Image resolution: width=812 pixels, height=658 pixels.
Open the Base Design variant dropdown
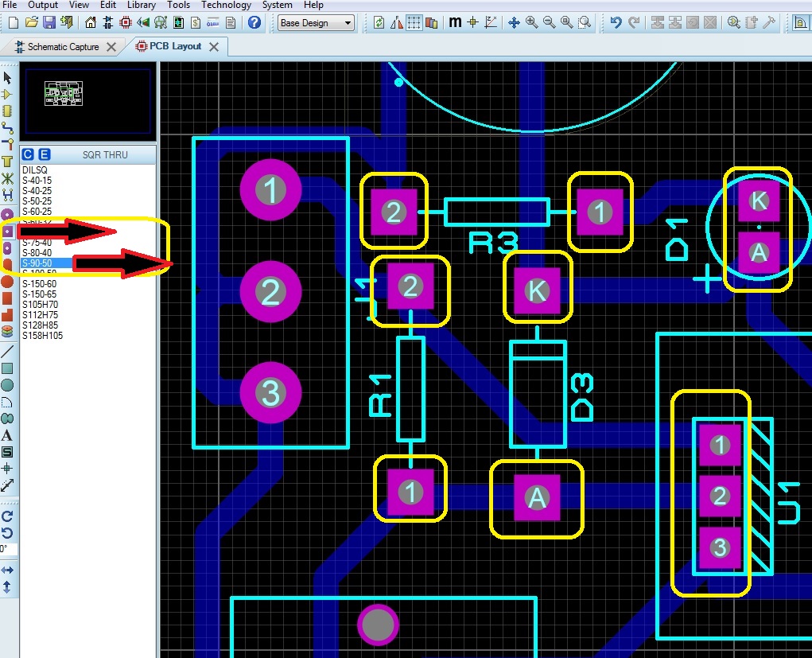[316, 23]
